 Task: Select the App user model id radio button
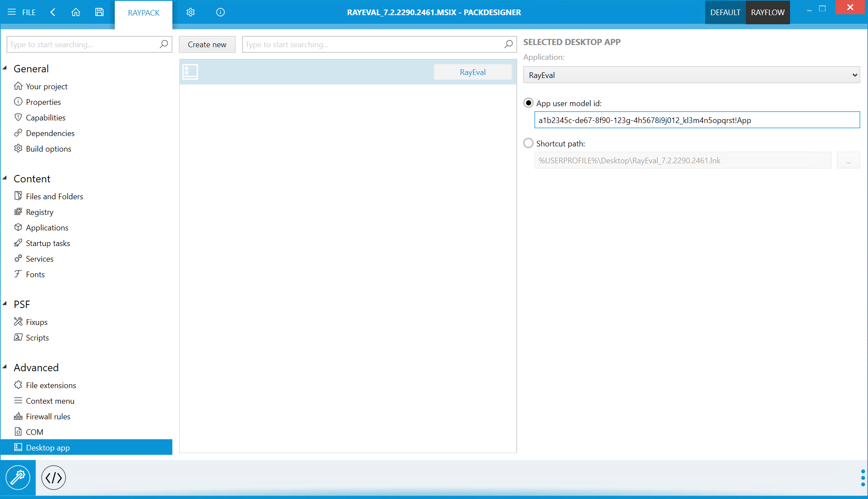(x=528, y=103)
